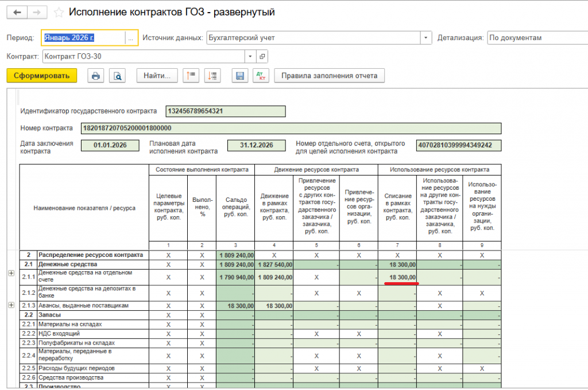
Task: Click header Использование ресурсов контракта
Action: click(x=439, y=170)
